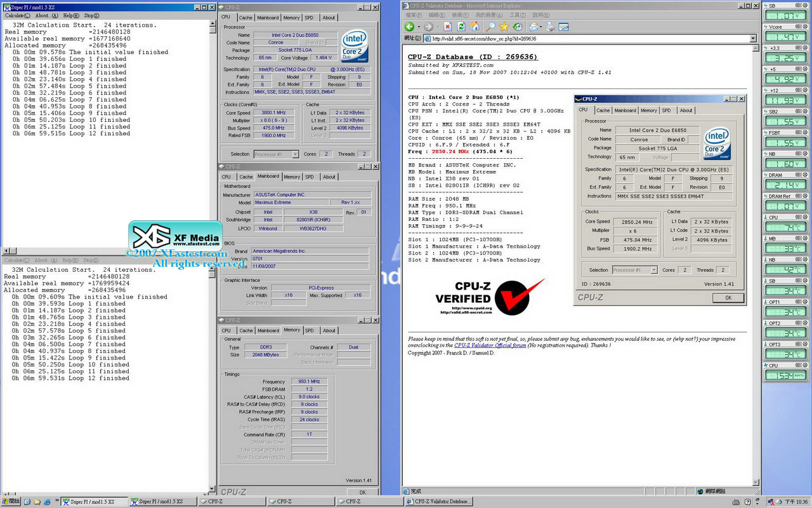812x508 pixels.
Task: Open Calculate menu in top Super PI
Action: tap(16, 15)
